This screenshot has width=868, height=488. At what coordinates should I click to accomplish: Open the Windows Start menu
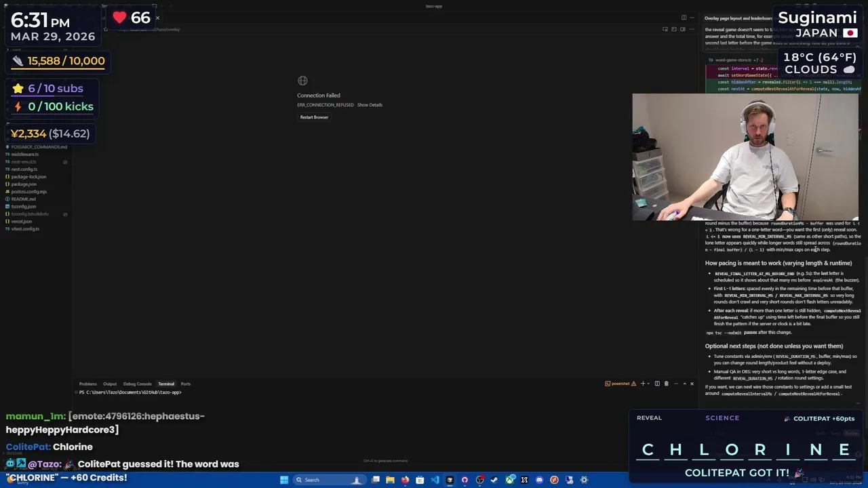pos(284,480)
